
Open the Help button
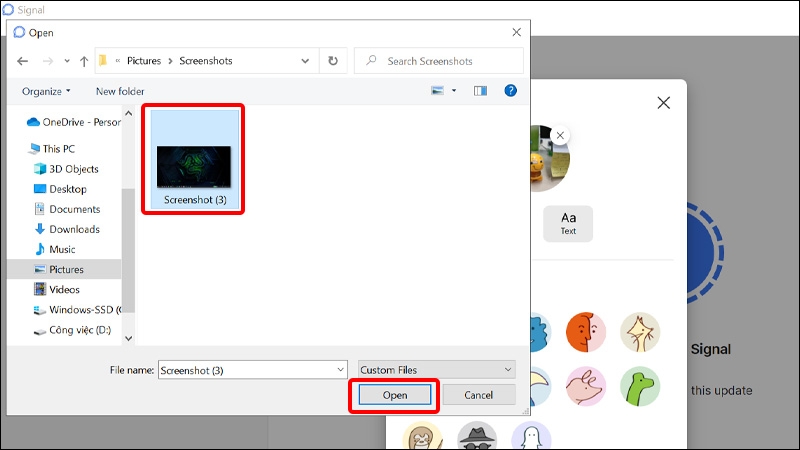pyautogui.click(x=510, y=91)
